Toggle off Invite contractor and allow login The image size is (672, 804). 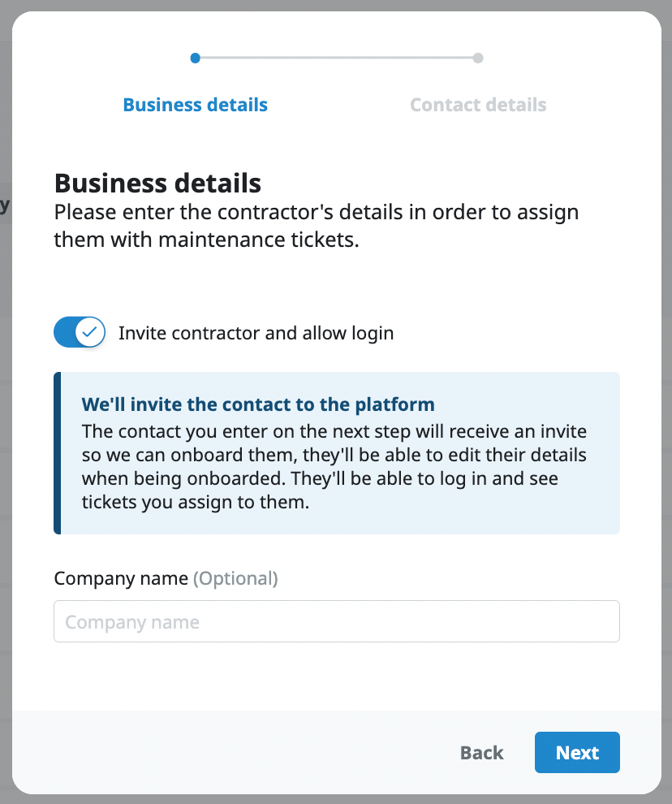[x=80, y=332]
